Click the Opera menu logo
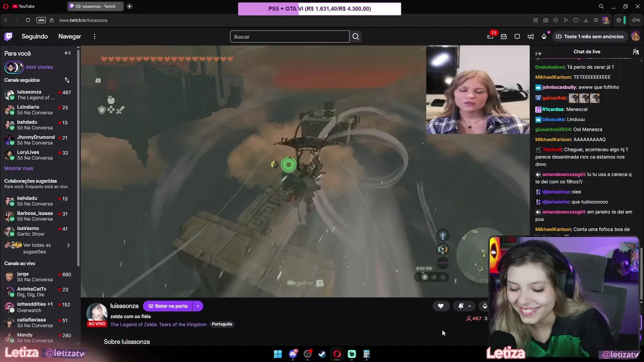Viewport: 644px width, 362px height. 6,6
